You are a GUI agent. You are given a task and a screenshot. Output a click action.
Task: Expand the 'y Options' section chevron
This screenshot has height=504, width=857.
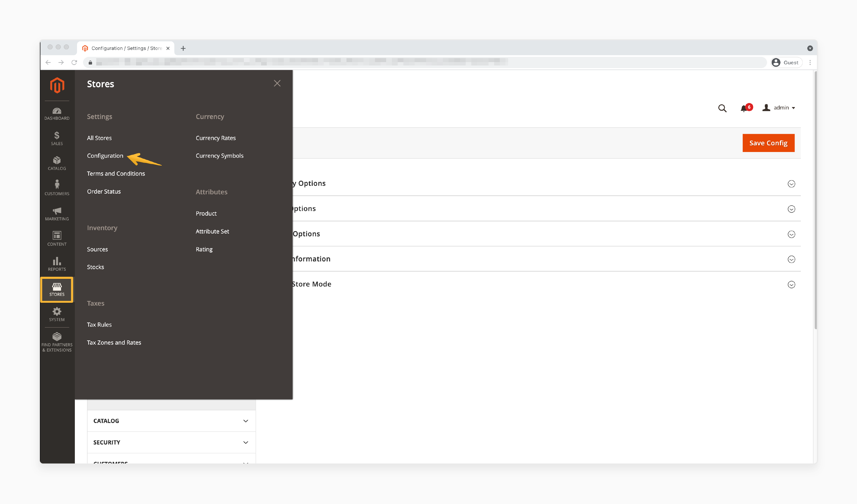coord(791,184)
